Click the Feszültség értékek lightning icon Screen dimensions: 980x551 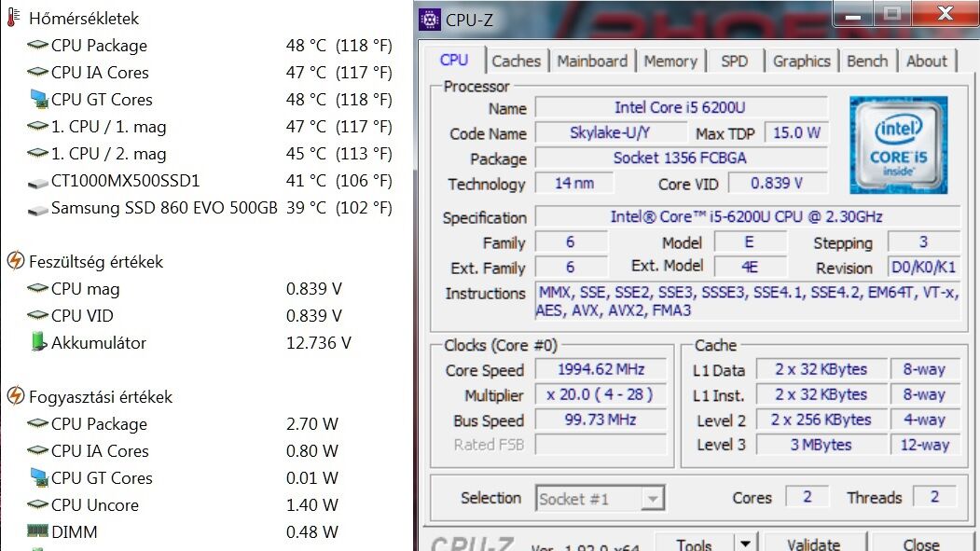coord(16,260)
